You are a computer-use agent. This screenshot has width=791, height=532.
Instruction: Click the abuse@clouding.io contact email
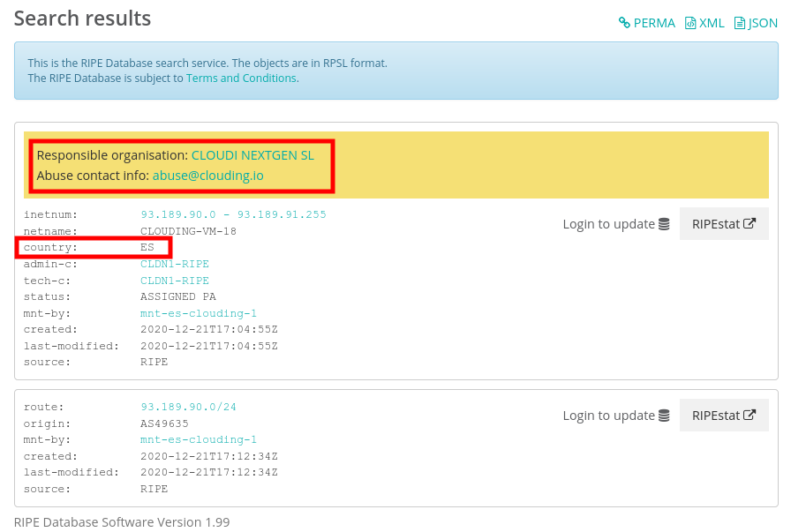(207, 176)
